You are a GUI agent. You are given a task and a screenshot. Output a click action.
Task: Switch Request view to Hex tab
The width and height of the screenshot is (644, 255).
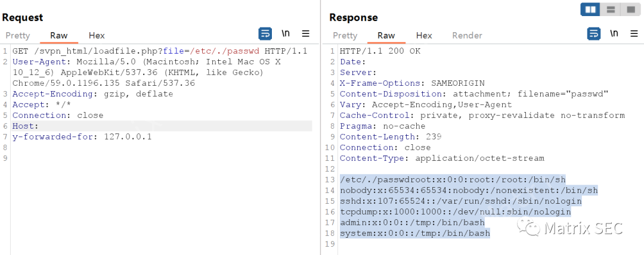tap(97, 36)
